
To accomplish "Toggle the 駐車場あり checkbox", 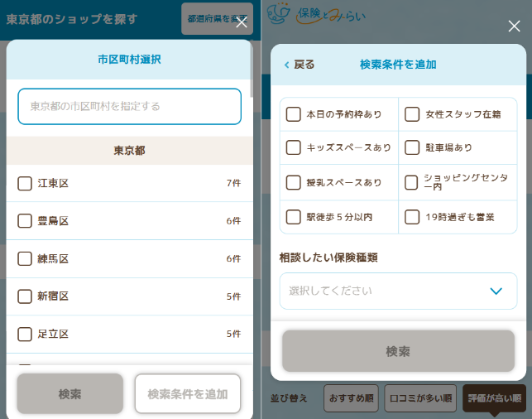I will click(x=412, y=147).
